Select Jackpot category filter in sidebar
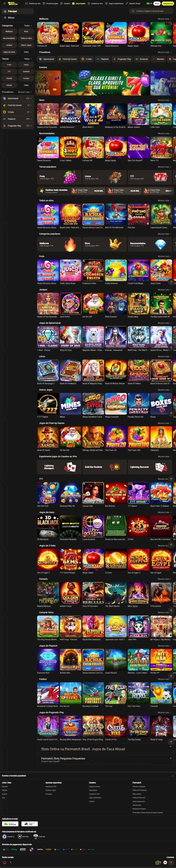Viewport: 176px width, 868px height. click(9, 45)
